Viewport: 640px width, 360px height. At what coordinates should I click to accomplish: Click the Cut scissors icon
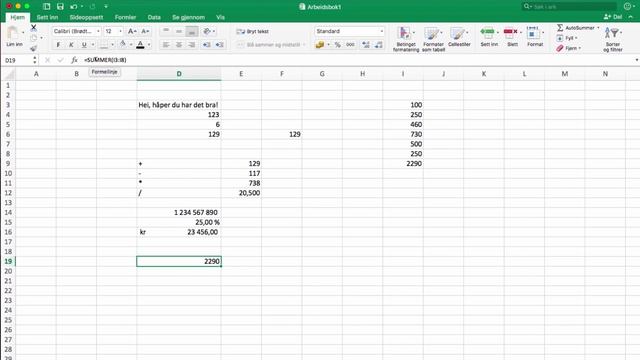click(33, 28)
